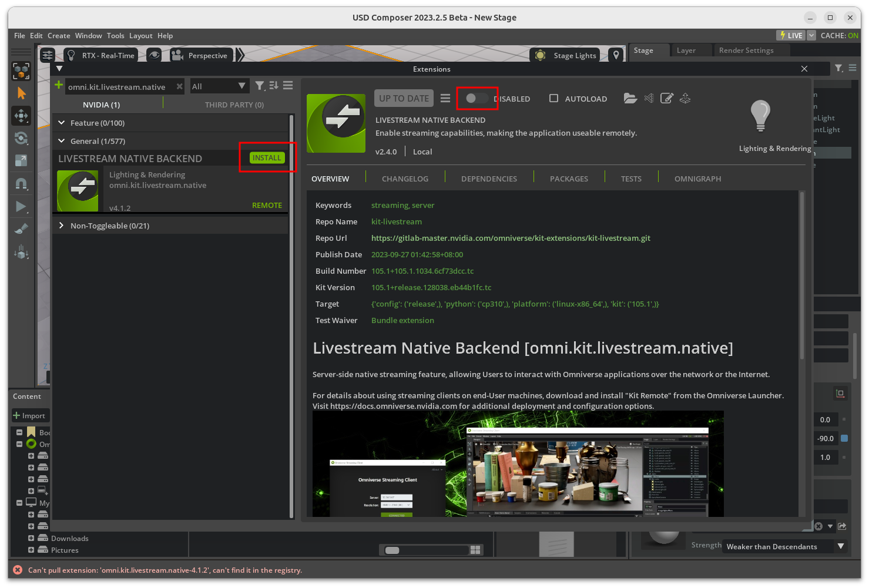Open the OVERVIEW tab

point(330,179)
